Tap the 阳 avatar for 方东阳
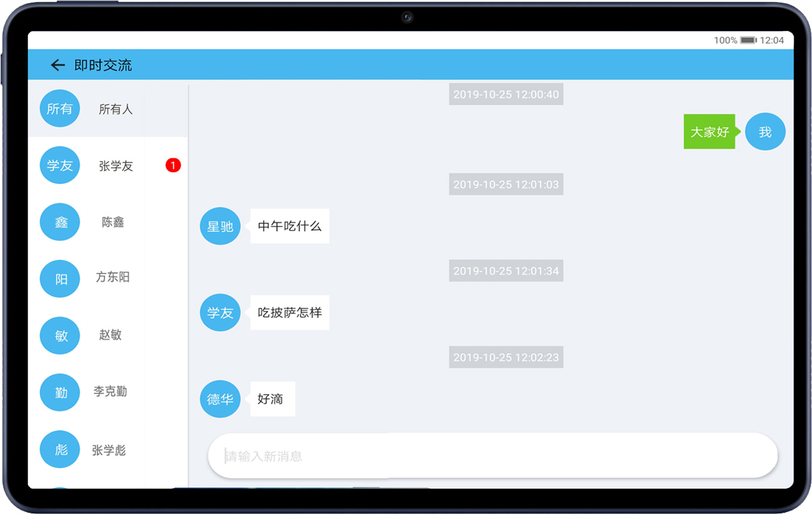The width and height of the screenshot is (812, 514). pyautogui.click(x=60, y=278)
